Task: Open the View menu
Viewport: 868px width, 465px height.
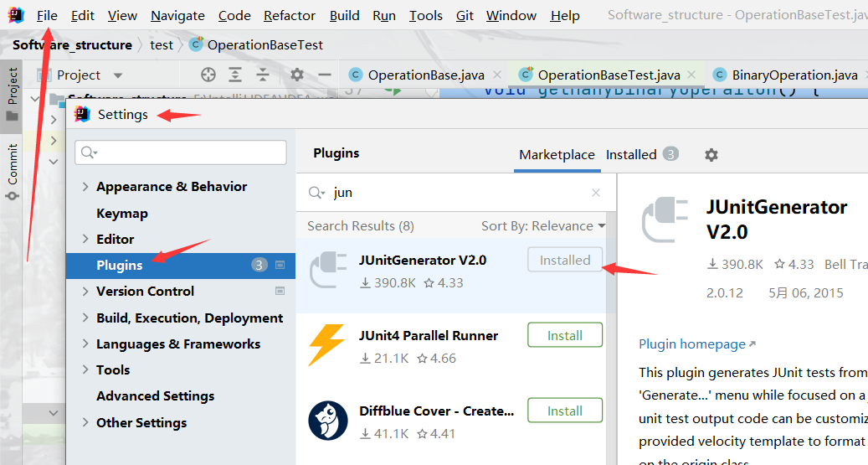Action: 122,16
